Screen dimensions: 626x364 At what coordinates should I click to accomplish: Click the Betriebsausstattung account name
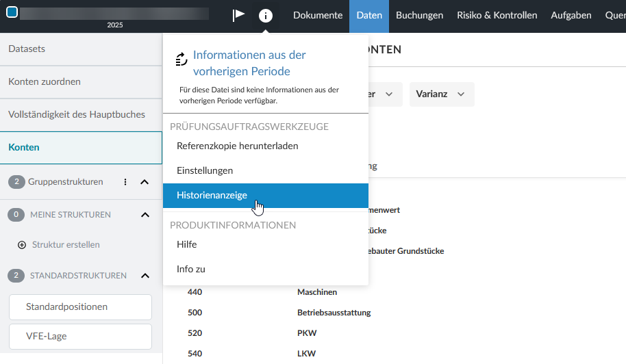click(x=334, y=313)
